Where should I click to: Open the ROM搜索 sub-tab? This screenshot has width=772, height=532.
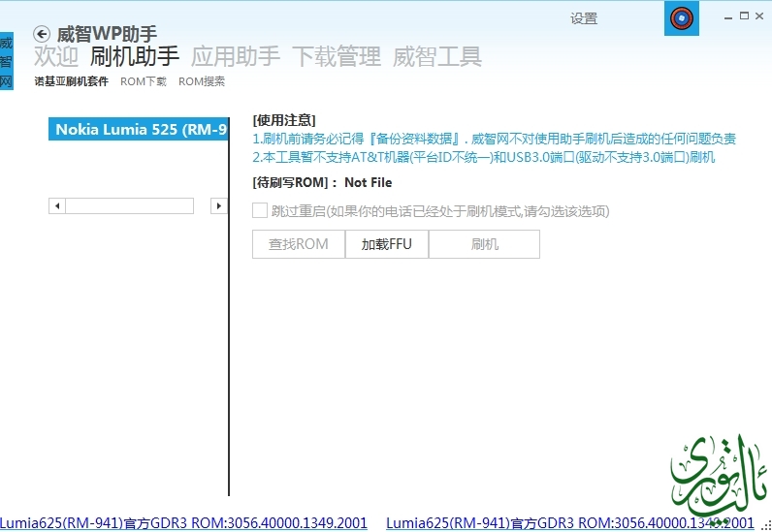[x=202, y=81]
